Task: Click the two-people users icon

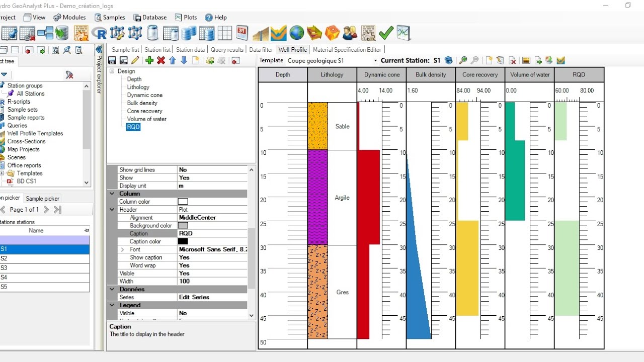Action: pos(350,33)
